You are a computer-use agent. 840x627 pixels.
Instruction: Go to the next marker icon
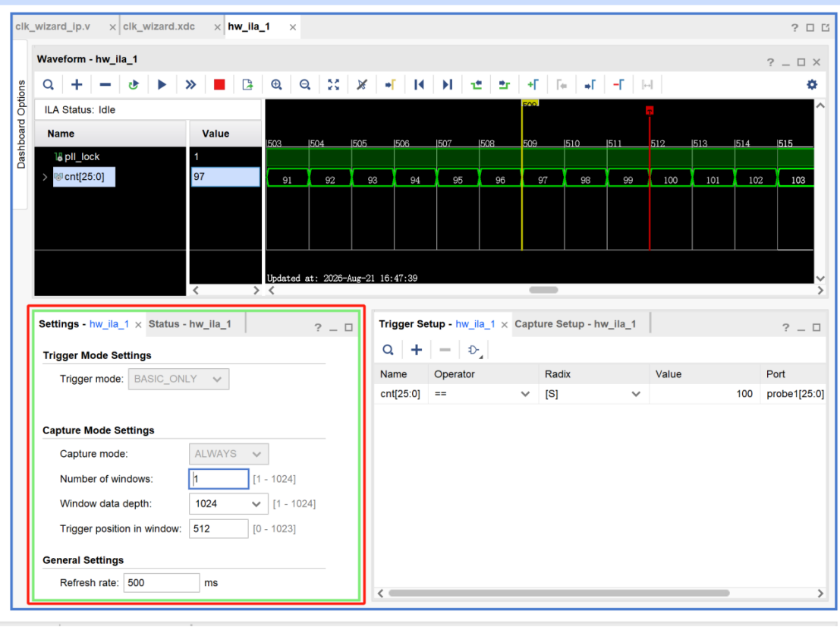pos(590,85)
